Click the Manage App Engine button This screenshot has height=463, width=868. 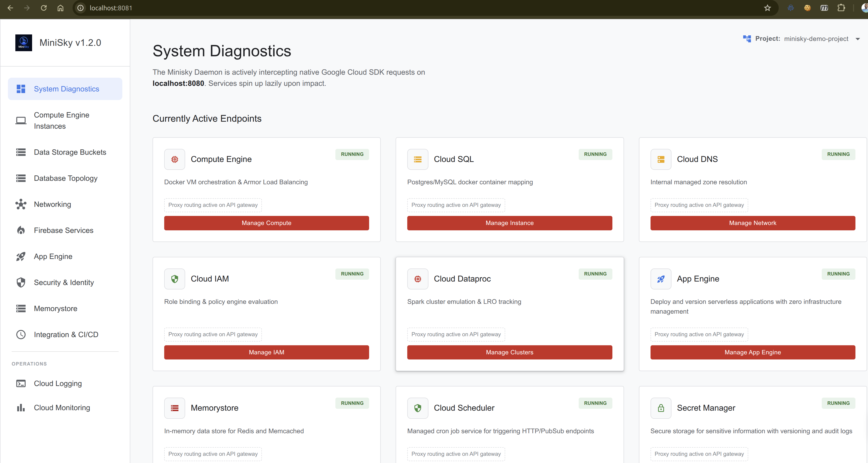pos(752,352)
